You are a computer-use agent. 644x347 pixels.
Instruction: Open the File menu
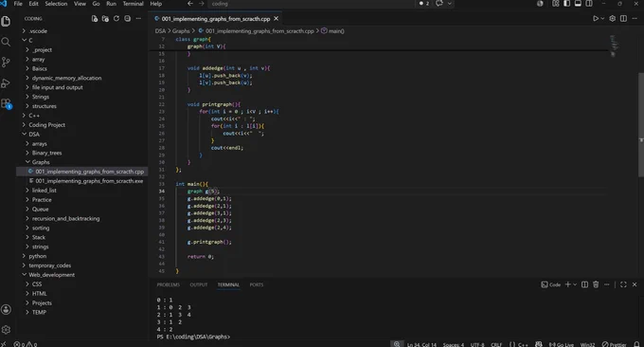click(18, 3)
